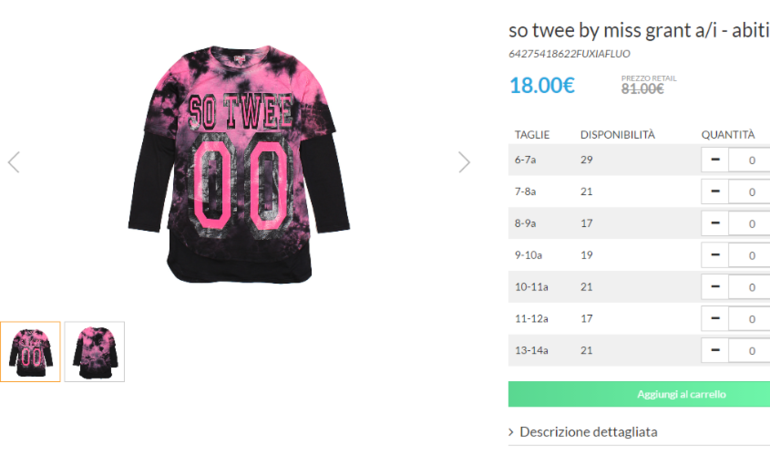Screen dimensions: 770x466
Task: Select the front view shirt thumbnail
Action: [30, 352]
